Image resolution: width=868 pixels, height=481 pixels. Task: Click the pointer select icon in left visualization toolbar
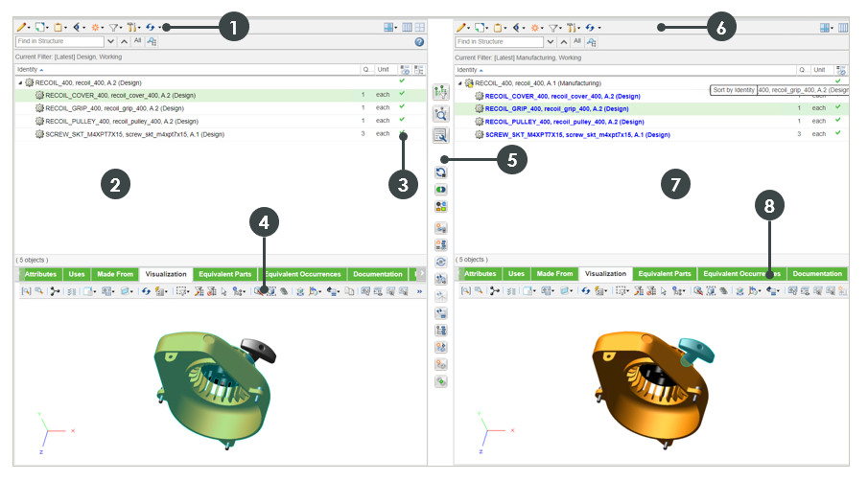click(x=223, y=291)
